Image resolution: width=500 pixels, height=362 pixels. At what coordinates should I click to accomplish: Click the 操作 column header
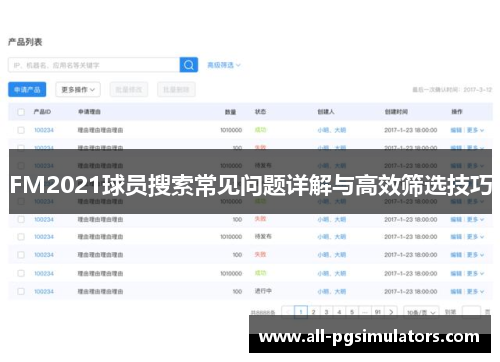point(457,112)
